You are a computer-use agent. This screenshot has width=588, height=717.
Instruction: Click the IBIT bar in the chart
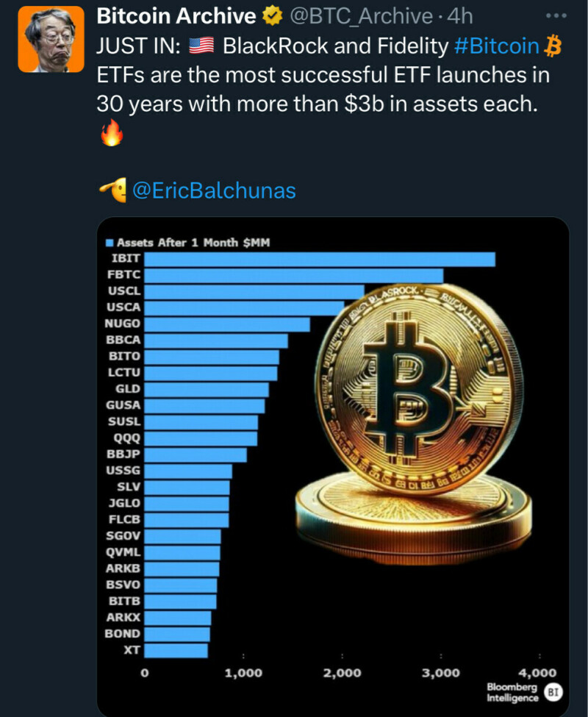[x=319, y=259]
